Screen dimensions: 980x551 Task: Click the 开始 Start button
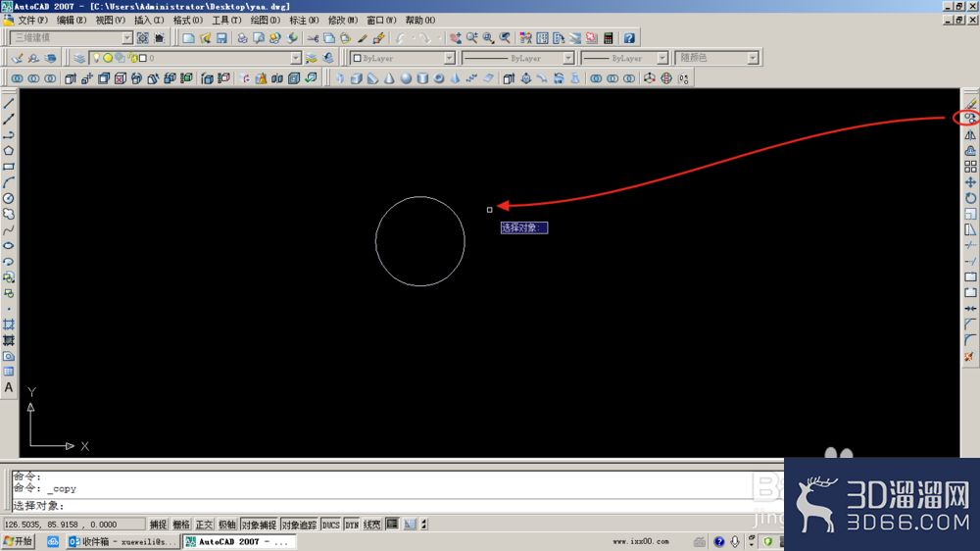click(18, 541)
